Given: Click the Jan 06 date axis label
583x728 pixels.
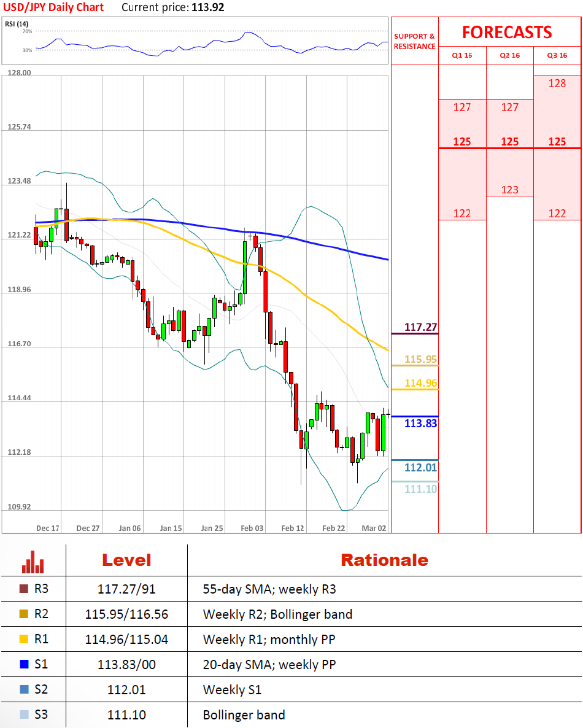Looking at the screenshot, I should pos(129,529).
